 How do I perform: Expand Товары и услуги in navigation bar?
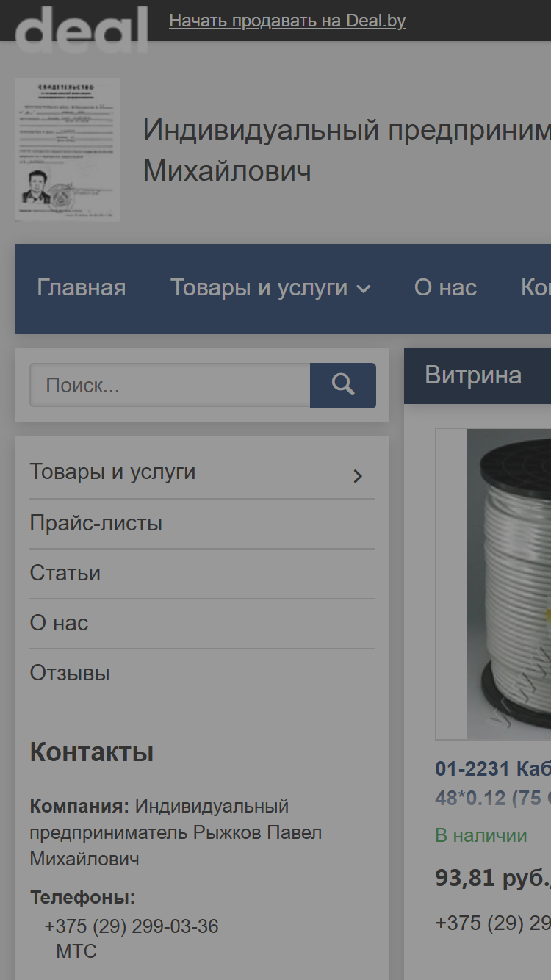pyautogui.click(x=270, y=287)
